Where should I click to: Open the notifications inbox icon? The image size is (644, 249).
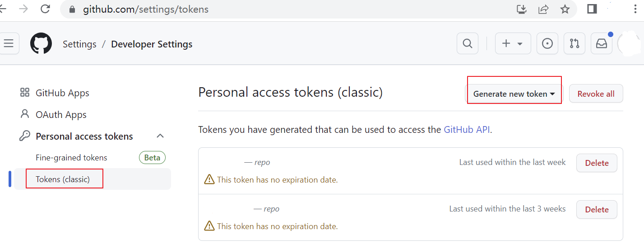point(602,44)
